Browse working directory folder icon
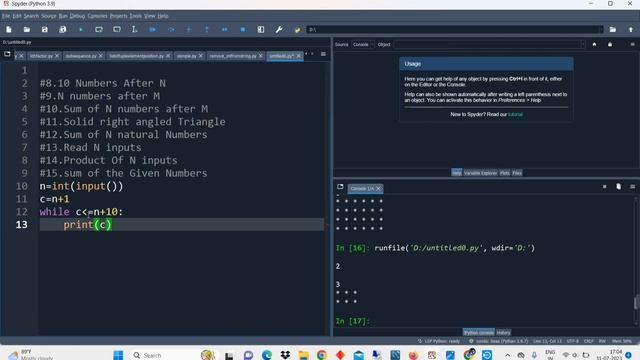The height and width of the screenshot is (360, 640). click(613, 29)
